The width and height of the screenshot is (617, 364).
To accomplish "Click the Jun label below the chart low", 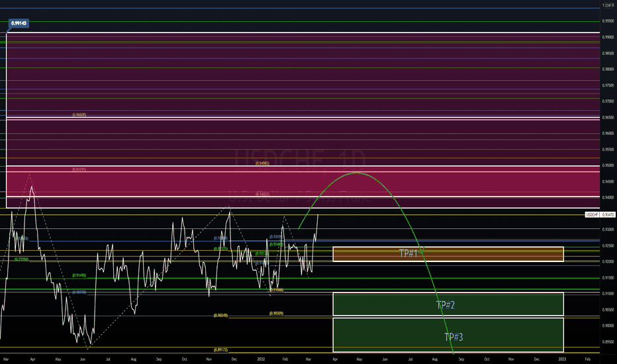I will coord(82,359).
